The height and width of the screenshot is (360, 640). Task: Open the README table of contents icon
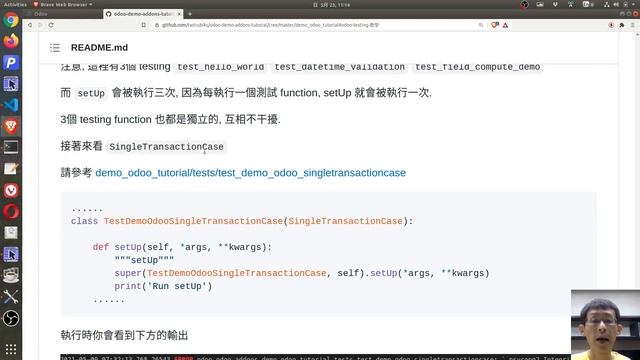point(55,48)
